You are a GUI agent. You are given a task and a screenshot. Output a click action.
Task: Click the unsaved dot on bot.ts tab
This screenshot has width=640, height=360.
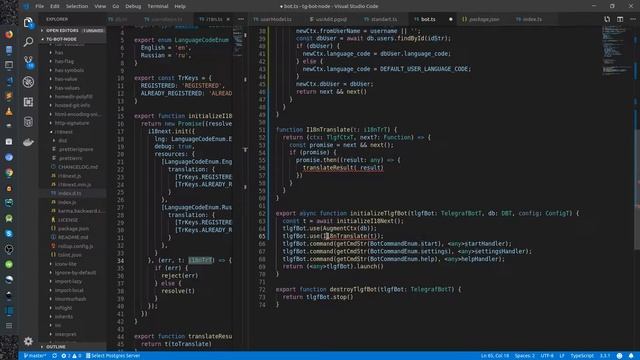coord(451,19)
